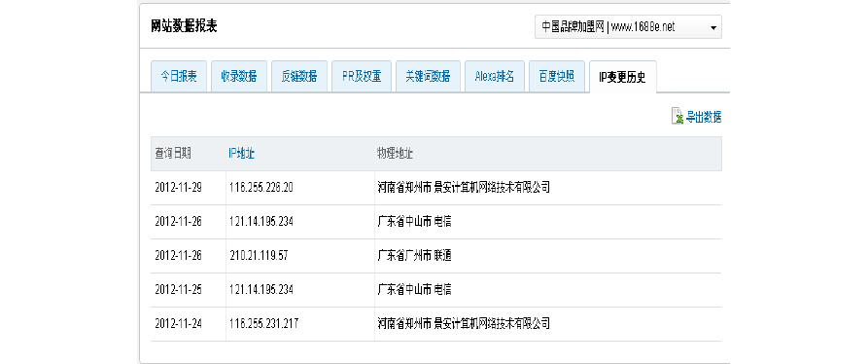
Task: Switch to the 收录数据 tab
Action: (x=239, y=77)
